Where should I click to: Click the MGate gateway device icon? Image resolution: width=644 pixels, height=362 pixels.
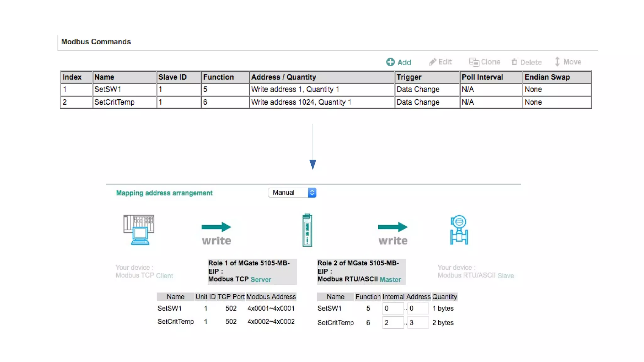pyautogui.click(x=307, y=230)
